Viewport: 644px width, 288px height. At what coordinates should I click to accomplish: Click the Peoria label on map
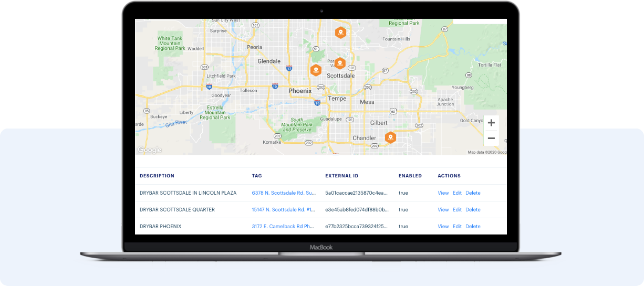(x=254, y=47)
